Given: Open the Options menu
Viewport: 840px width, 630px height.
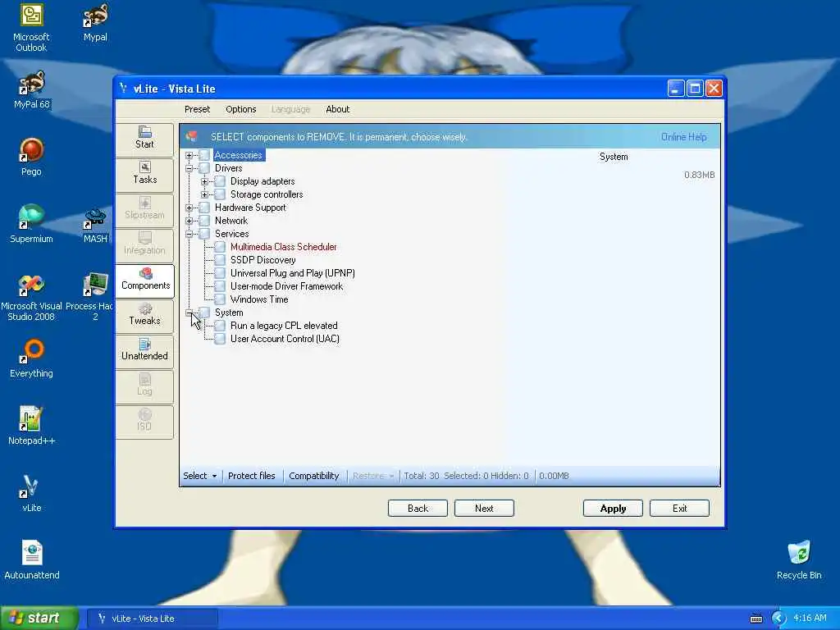Looking at the screenshot, I should (241, 109).
